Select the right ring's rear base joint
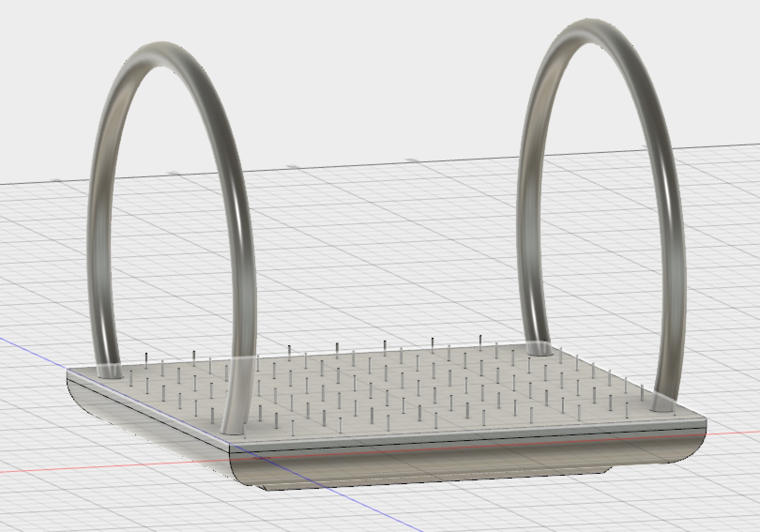The height and width of the screenshot is (532, 760). 540,350
